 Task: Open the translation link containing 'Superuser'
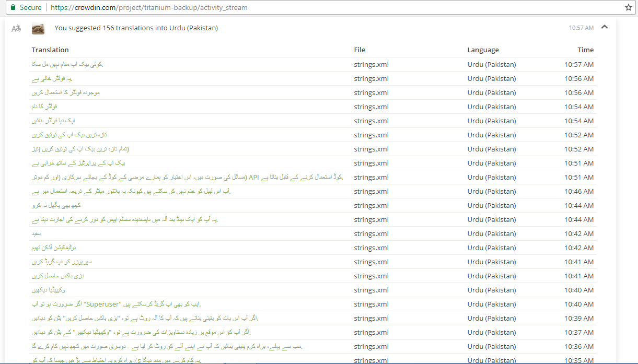coord(117,304)
